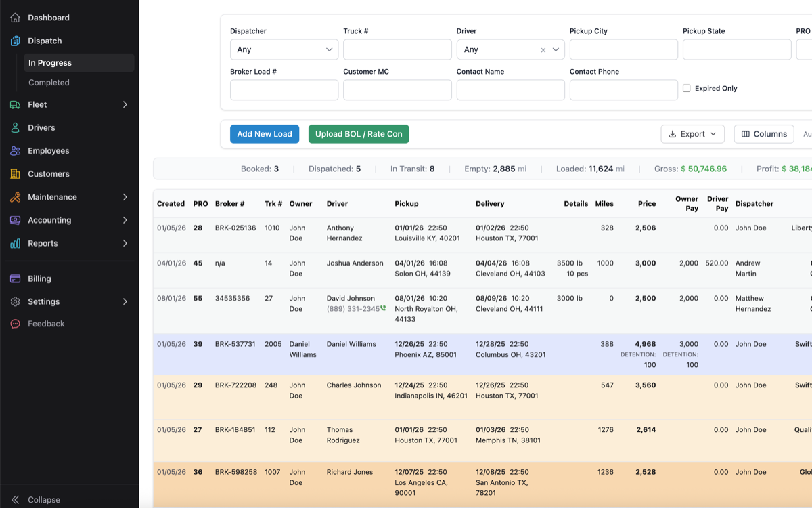Viewport: 812px width, 508px height.
Task: Click the Add New Load button
Action: point(265,134)
